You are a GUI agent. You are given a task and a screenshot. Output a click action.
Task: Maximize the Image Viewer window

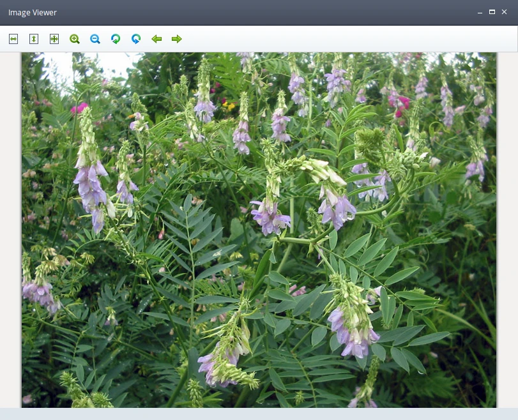coord(492,11)
